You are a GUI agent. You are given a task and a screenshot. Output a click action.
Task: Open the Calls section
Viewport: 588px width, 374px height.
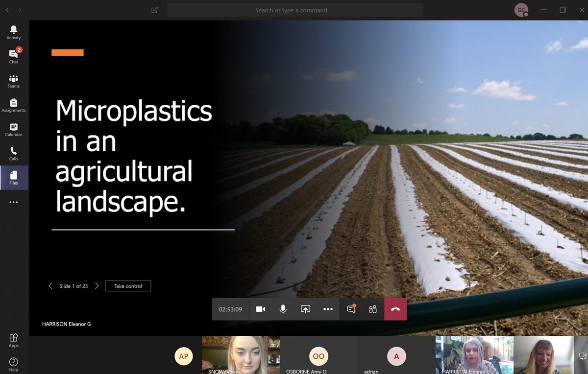point(14,153)
